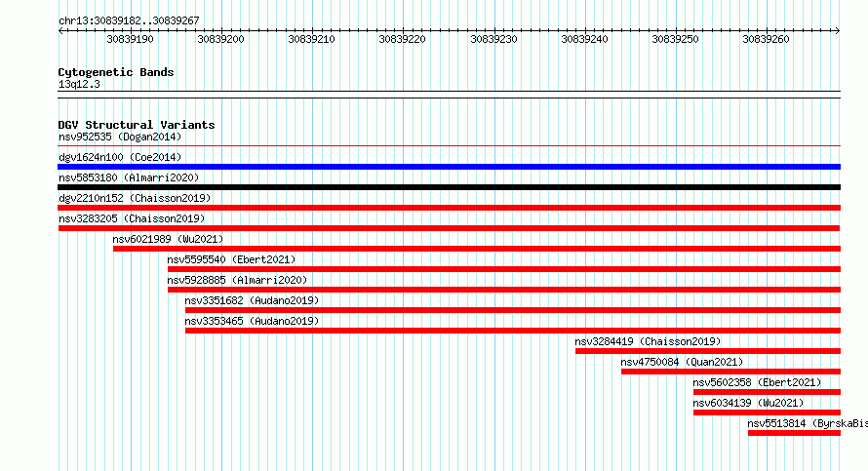Open nsv3353465 (Audano2019) variant label

[253, 321]
